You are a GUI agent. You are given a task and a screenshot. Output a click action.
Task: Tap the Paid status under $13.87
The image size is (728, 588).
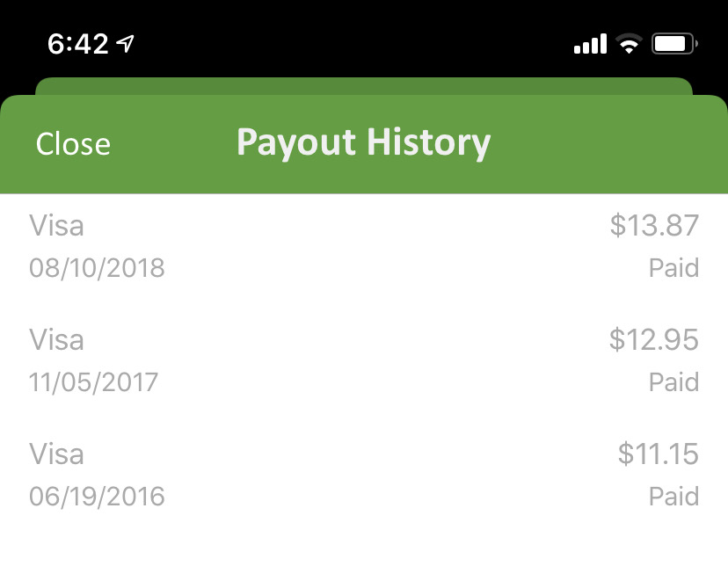(673, 267)
